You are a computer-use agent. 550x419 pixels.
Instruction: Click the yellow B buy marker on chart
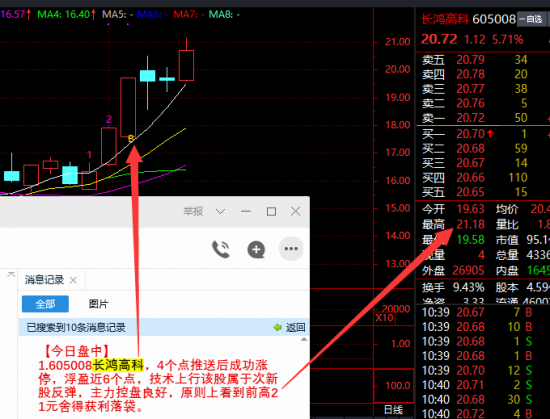click(131, 138)
